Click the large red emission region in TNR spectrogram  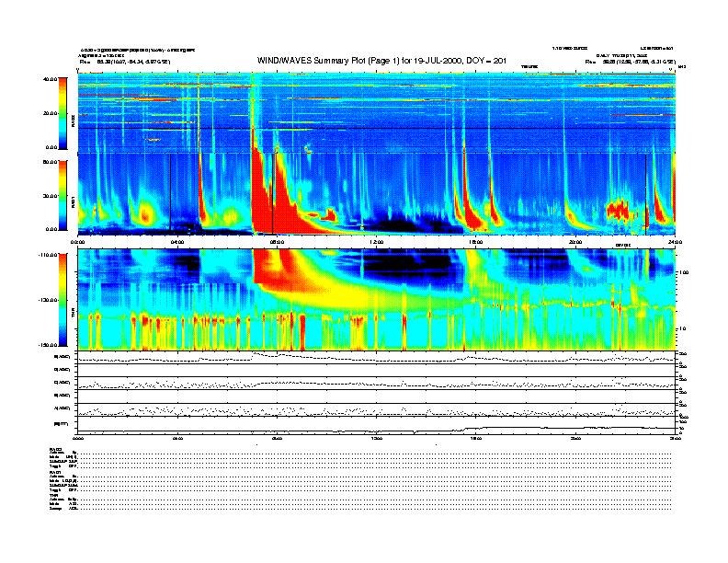pos(279,271)
